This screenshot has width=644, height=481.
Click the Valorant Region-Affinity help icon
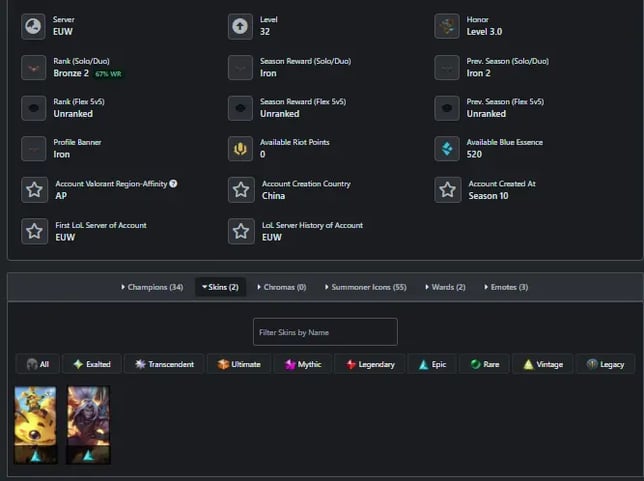point(173,184)
